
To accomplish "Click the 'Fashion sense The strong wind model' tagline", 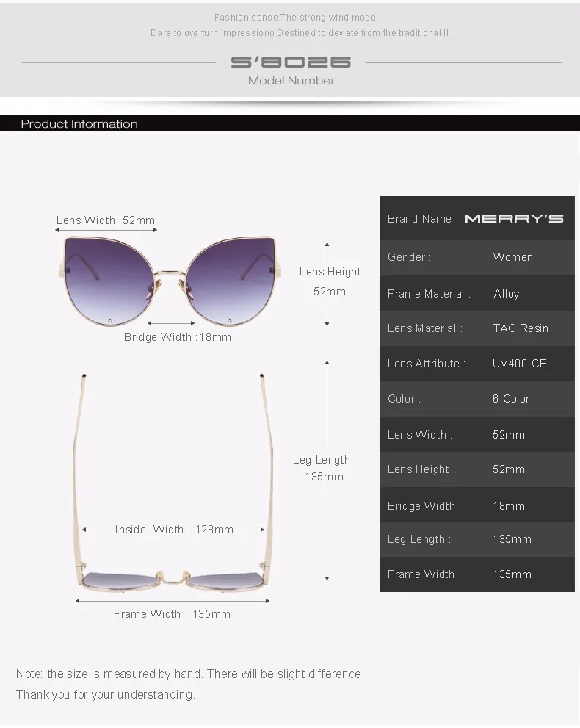I will 296,18.
